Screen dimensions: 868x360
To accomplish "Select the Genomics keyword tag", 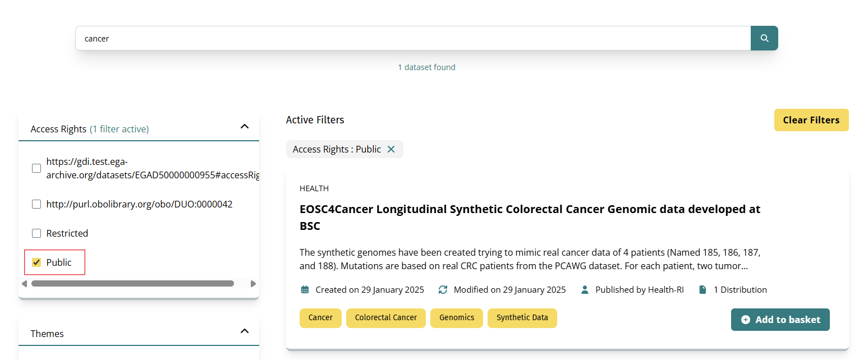I will point(457,317).
